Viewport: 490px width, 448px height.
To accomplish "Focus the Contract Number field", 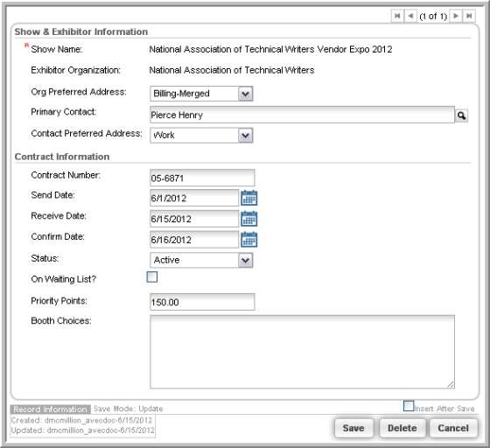I will 202,178.
